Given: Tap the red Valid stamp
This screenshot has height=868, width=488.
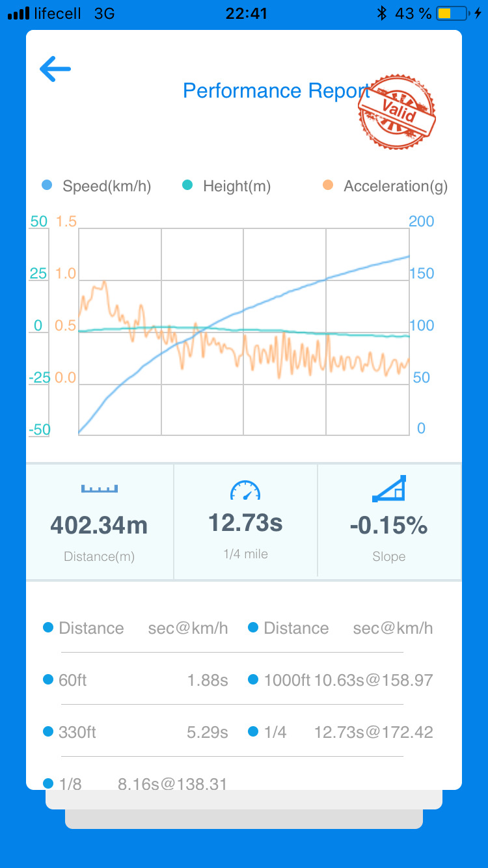Looking at the screenshot, I should click(x=397, y=112).
